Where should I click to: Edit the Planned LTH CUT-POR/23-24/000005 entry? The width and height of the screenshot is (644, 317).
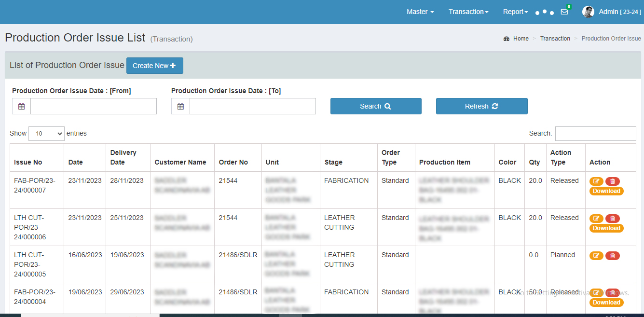596,256
